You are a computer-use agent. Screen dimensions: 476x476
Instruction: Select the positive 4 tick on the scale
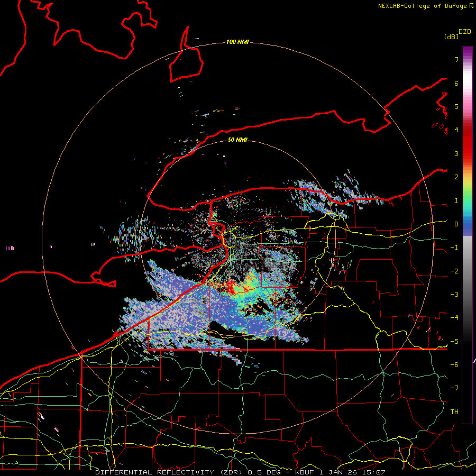pyautogui.click(x=456, y=130)
